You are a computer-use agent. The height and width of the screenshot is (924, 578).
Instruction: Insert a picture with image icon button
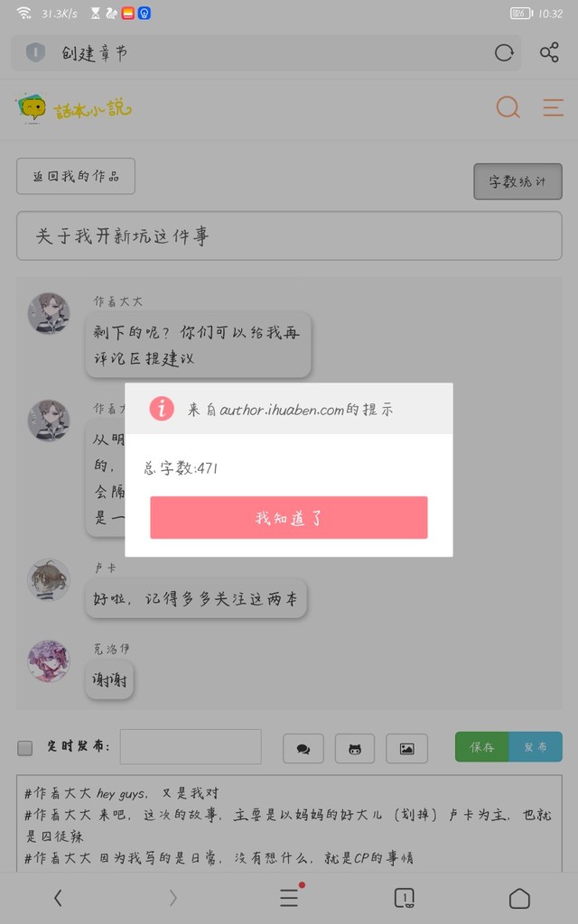406,748
